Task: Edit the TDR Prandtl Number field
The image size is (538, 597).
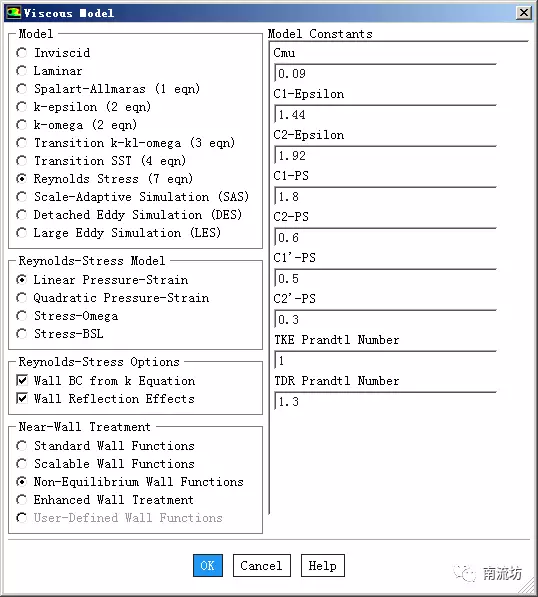Action: [385, 401]
